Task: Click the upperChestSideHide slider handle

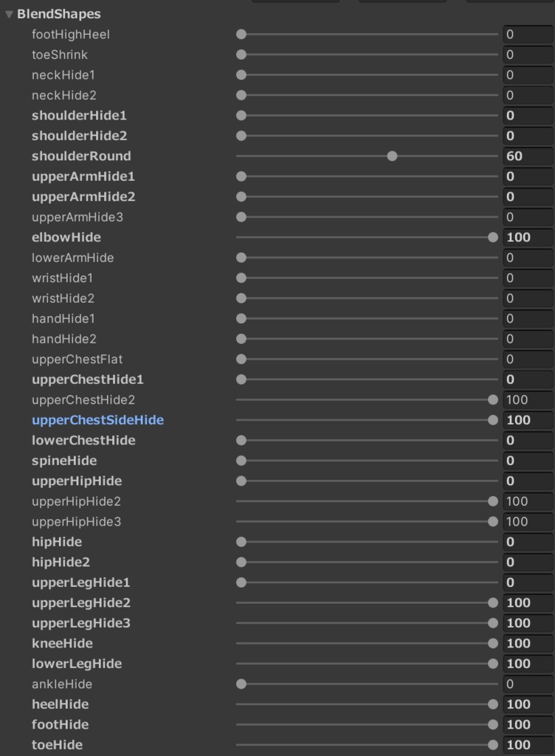Action: 493,420
